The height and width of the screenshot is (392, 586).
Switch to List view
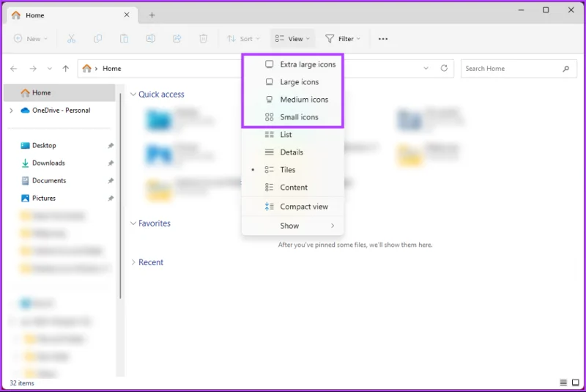click(292, 135)
